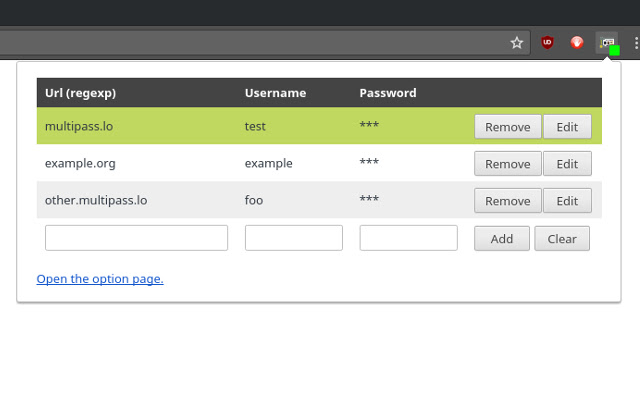Edit the example.org entry

567,164
